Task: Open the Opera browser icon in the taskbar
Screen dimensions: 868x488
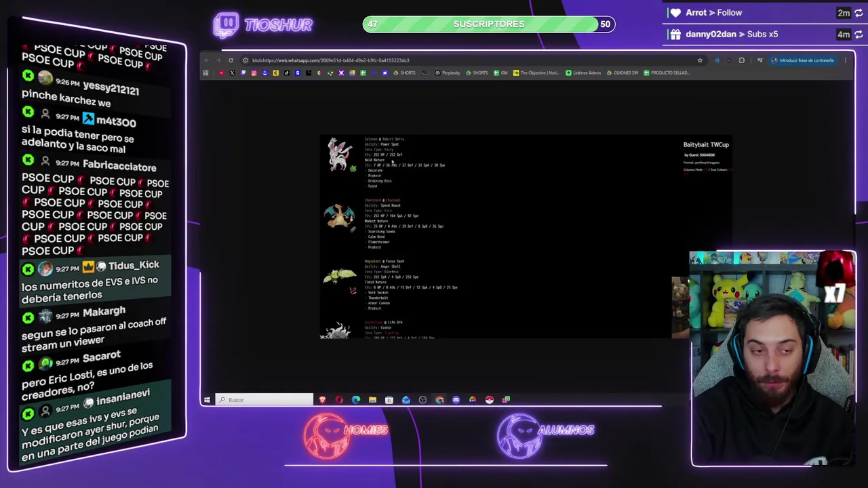Action: [x=339, y=400]
